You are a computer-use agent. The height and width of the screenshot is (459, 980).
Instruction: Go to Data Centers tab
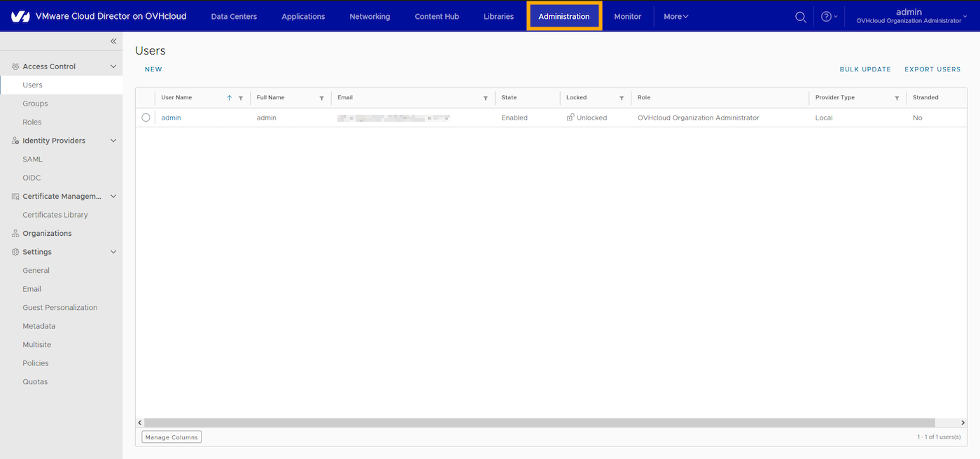234,16
